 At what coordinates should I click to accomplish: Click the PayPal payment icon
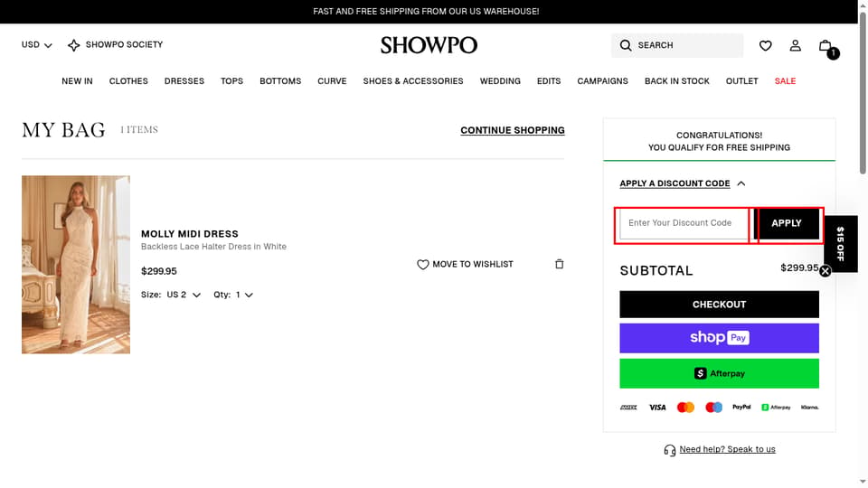pyautogui.click(x=741, y=407)
